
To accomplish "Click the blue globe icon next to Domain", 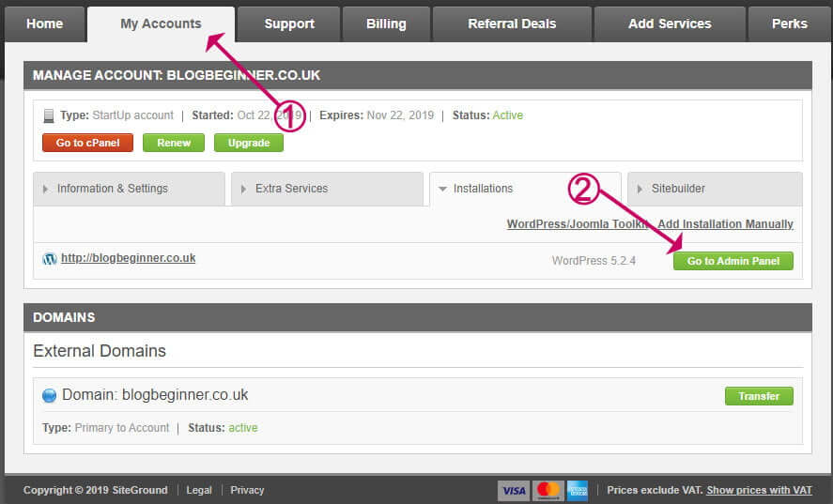I will coord(49,396).
